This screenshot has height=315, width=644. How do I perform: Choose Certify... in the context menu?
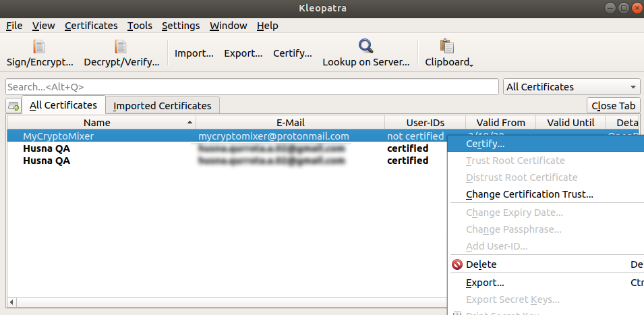tap(546, 144)
